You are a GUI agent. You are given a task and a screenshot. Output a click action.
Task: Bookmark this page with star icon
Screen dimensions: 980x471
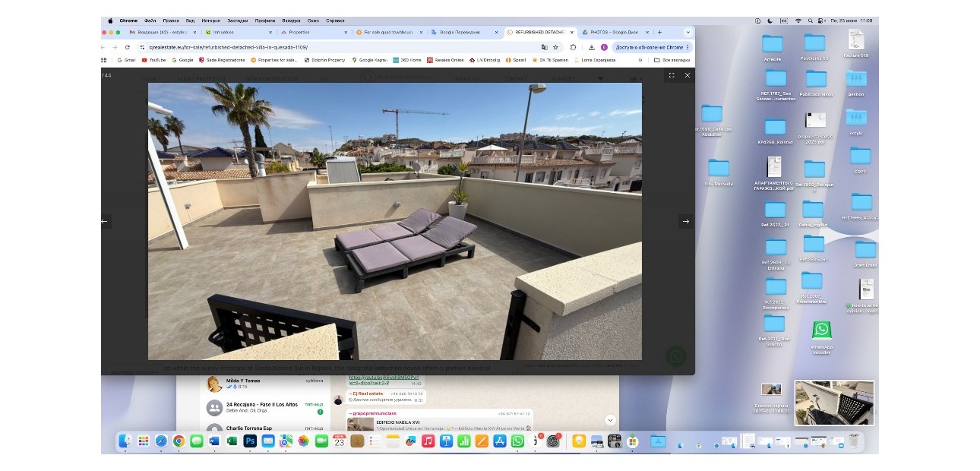coord(556,47)
